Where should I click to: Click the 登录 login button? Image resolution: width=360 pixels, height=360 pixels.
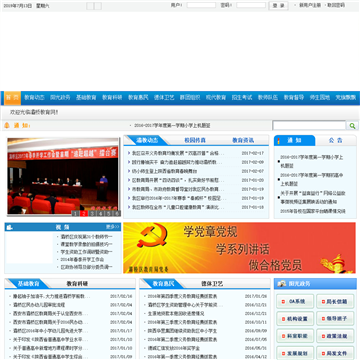click(x=278, y=6)
